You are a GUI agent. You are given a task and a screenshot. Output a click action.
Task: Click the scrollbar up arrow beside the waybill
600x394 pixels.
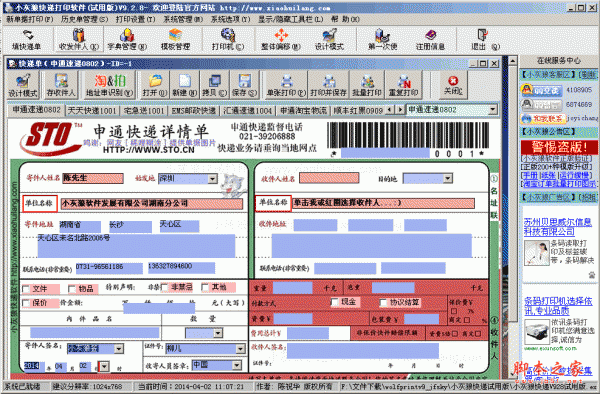[513, 61]
